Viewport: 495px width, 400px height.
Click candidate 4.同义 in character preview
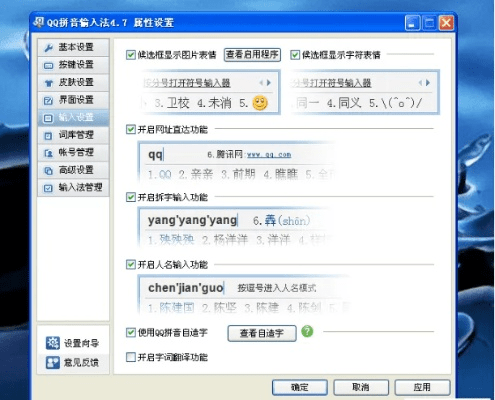click(x=344, y=103)
